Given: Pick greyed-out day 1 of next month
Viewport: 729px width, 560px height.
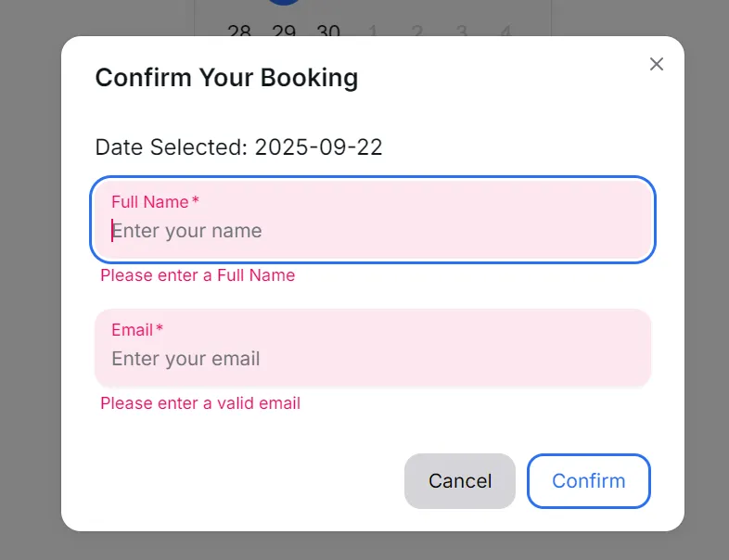Looking at the screenshot, I should (373, 32).
